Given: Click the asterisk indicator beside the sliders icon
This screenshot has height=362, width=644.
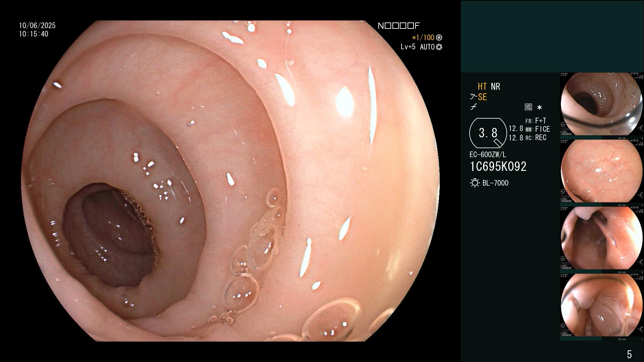Looking at the screenshot, I should click(x=539, y=108).
